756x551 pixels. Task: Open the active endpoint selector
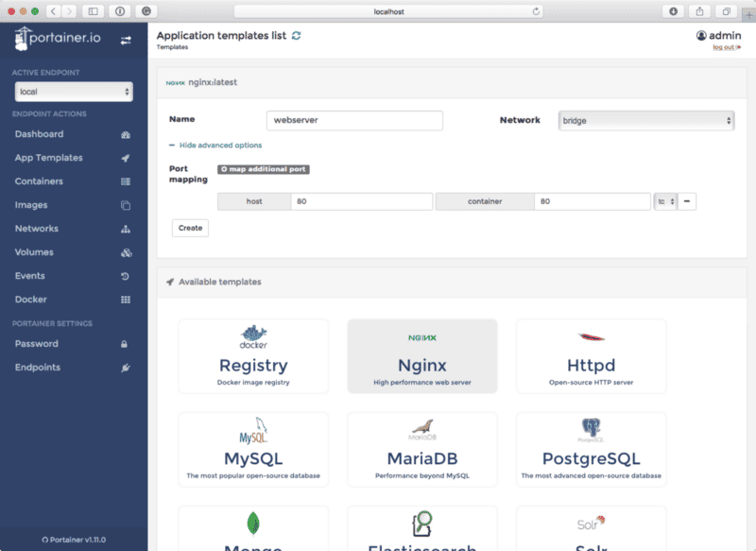coord(74,92)
